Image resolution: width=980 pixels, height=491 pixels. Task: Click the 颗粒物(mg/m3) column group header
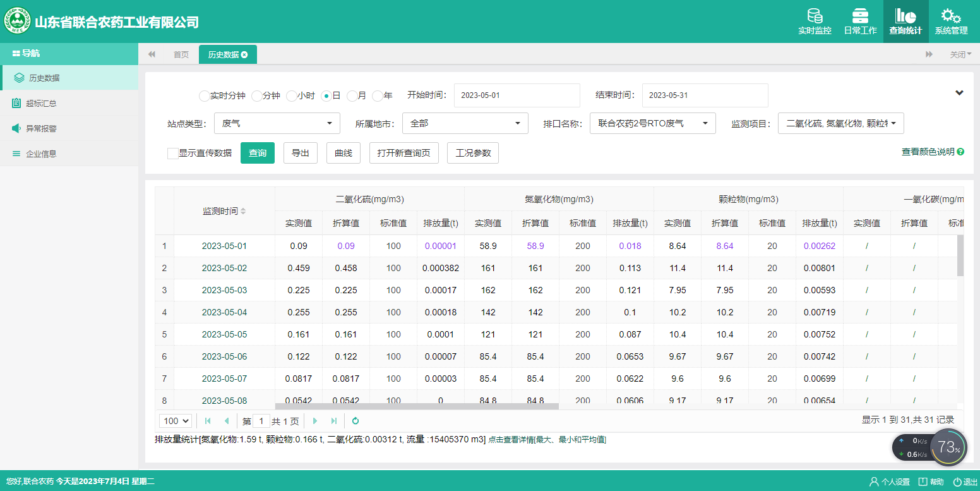tap(748, 199)
